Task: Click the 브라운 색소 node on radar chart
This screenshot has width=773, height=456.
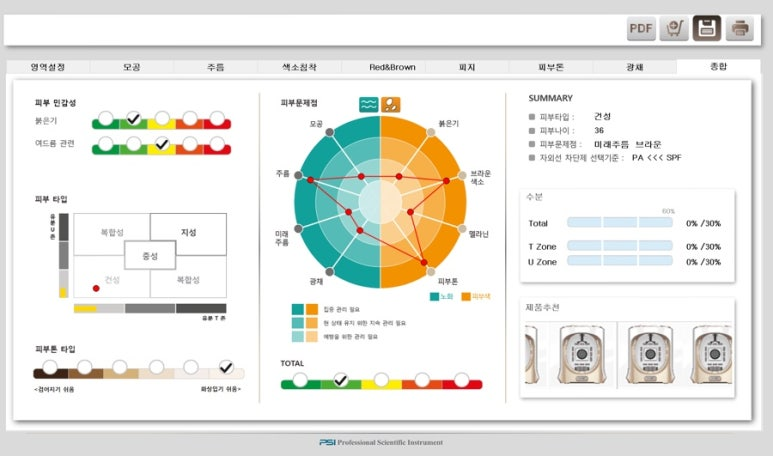Action: (x=462, y=174)
